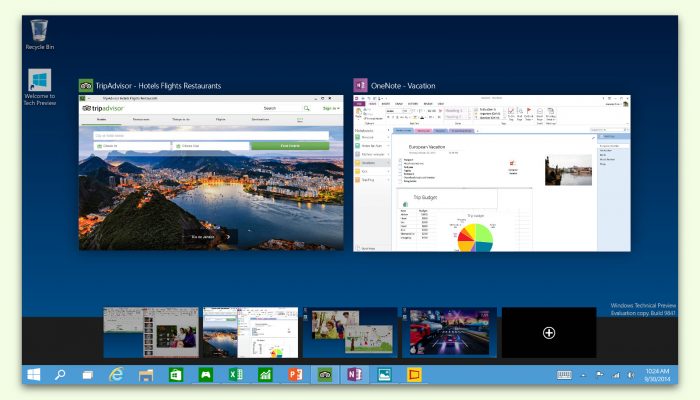700x400 pixels.
Task: Switch to the desktop showing racing game
Action: tap(450, 332)
